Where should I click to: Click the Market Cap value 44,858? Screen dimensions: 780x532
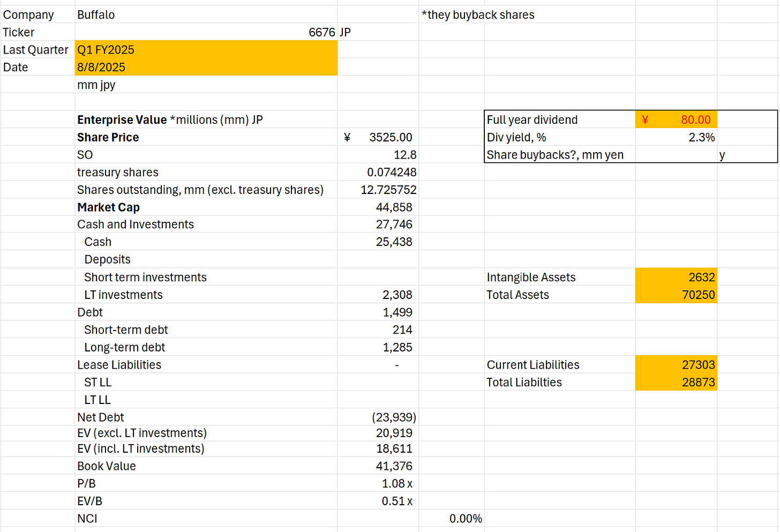pyautogui.click(x=394, y=207)
